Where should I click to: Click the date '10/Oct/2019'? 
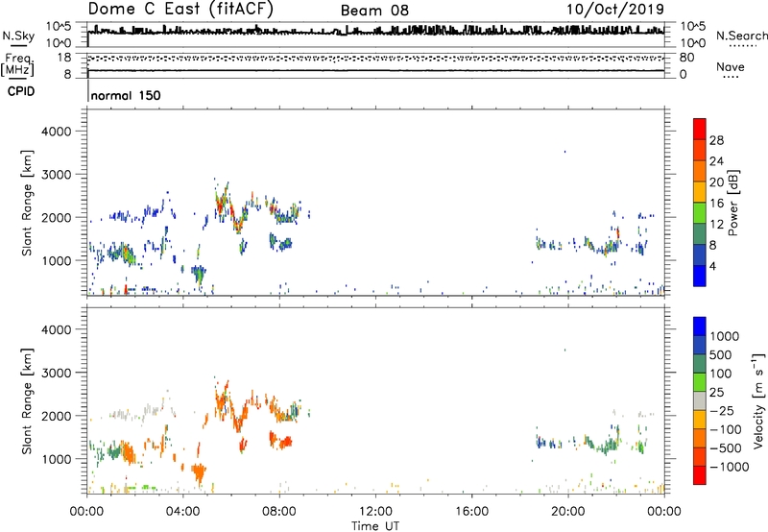tap(615, 10)
